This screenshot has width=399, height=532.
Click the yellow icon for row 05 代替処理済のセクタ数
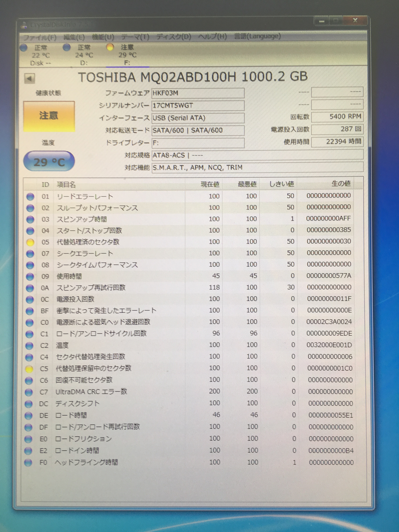click(x=30, y=242)
